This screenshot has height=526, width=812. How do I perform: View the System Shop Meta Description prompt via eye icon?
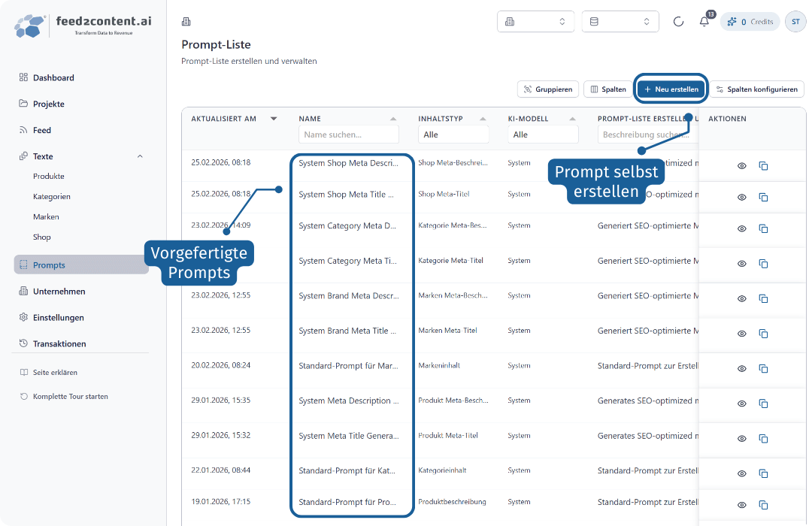point(741,166)
